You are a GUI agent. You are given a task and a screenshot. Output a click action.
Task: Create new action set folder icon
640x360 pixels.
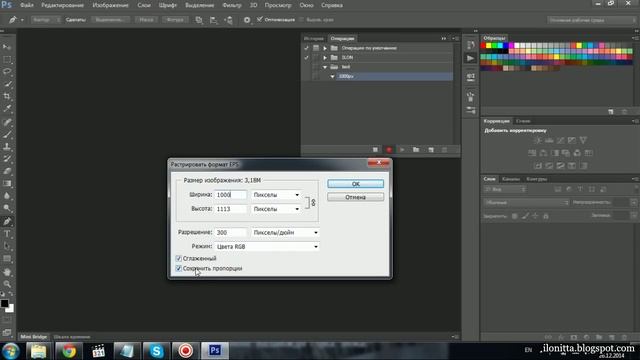pyautogui.click(x=416, y=150)
